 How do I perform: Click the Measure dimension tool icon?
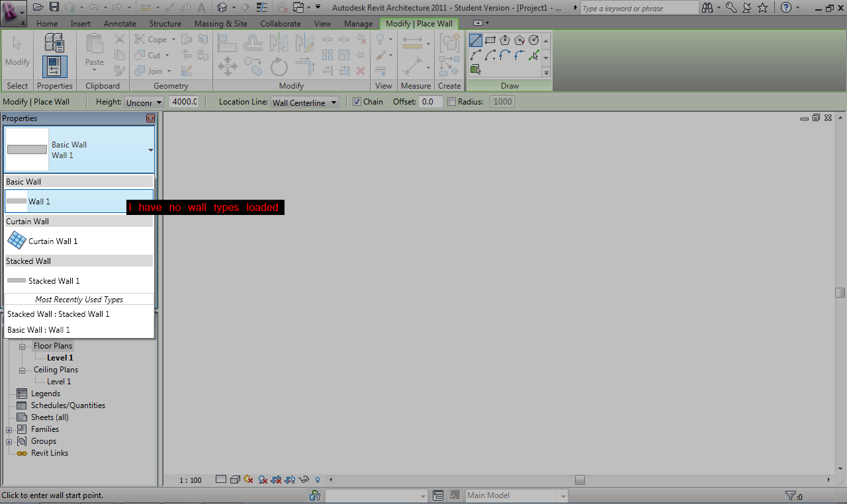click(x=413, y=44)
